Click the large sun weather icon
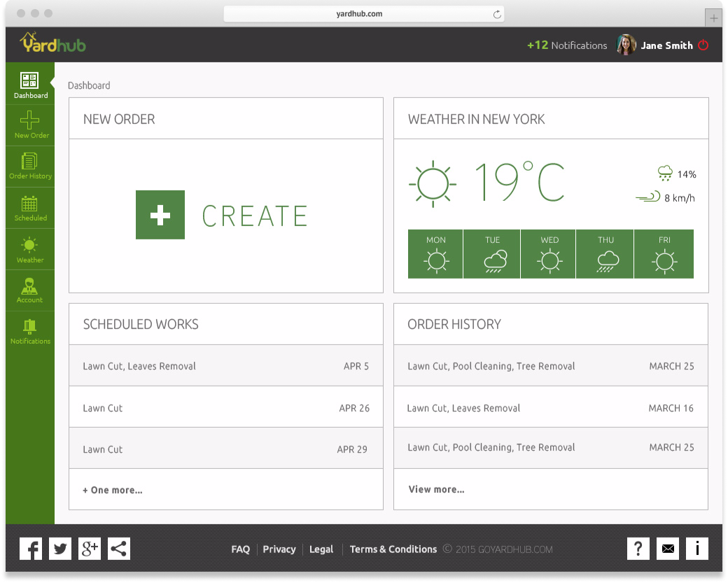The height and width of the screenshot is (583, 728). (x=433, y=184)
